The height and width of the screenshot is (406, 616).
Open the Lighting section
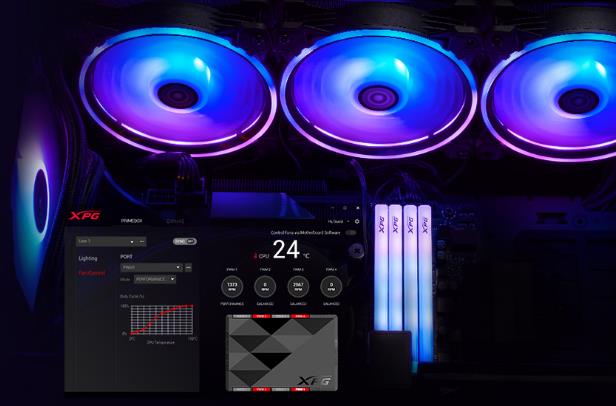click(88, 258)
